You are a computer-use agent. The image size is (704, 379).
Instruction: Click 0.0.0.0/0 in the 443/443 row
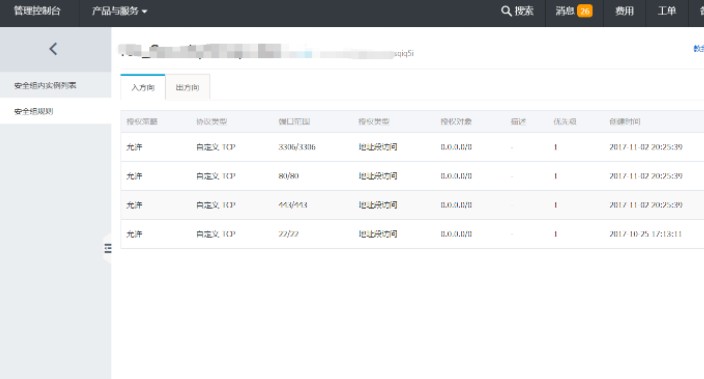[x=456, y=205]
